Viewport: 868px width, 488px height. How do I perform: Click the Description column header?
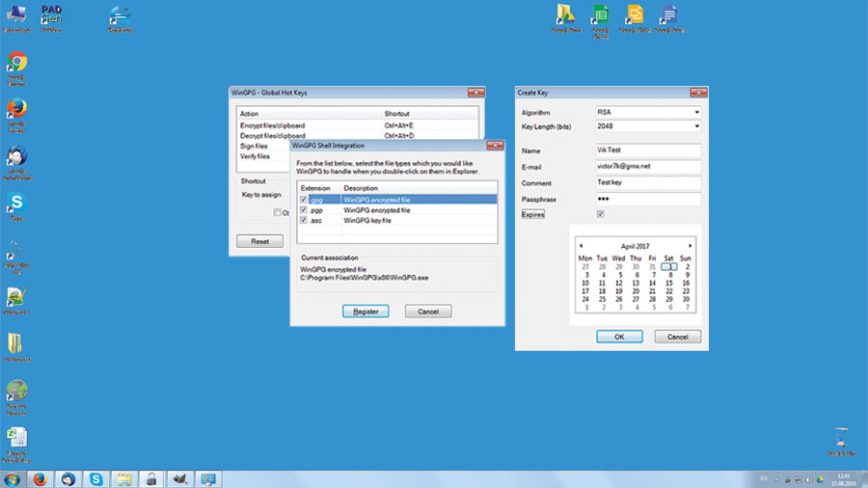coord(420,188)
